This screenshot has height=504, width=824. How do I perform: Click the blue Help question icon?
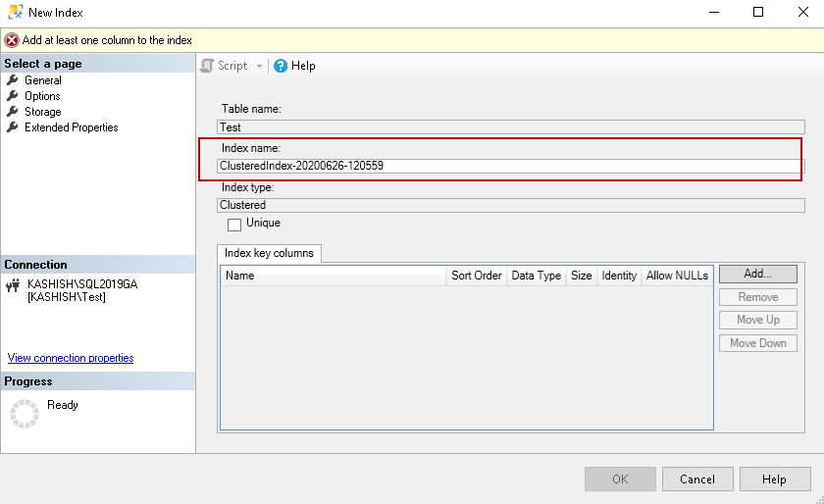coord(281,66)
